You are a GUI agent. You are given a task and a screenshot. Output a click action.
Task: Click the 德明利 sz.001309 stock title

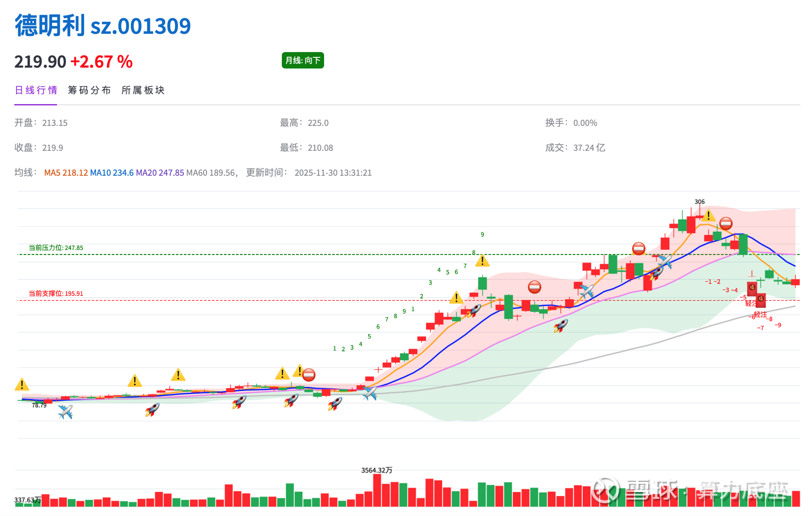(103, 25)
